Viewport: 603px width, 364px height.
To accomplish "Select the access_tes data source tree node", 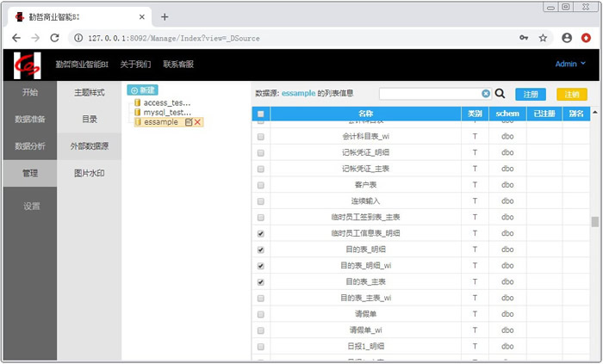I will [x=166, y=102].
